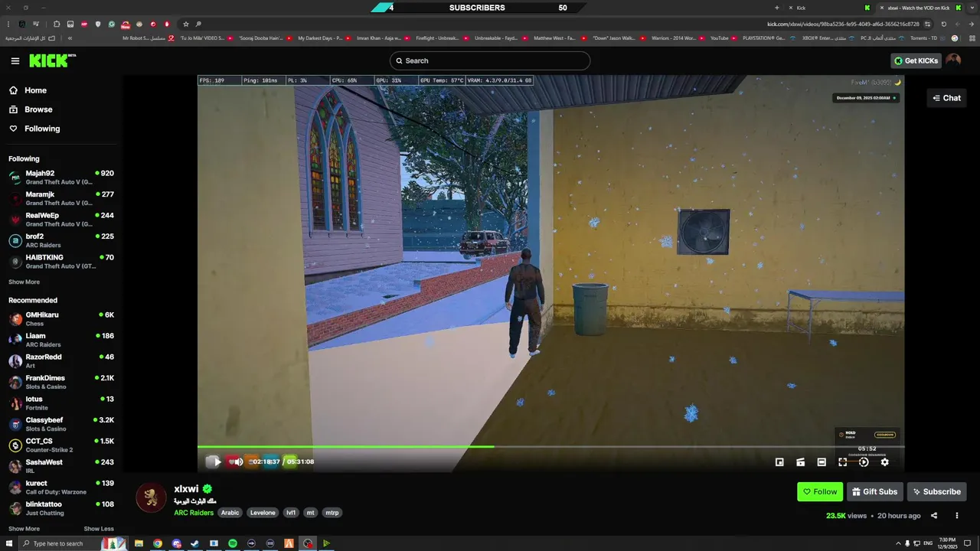Screen dimensions: 980x551
Task: Show less recommended channels
Action: click(99, 529)
